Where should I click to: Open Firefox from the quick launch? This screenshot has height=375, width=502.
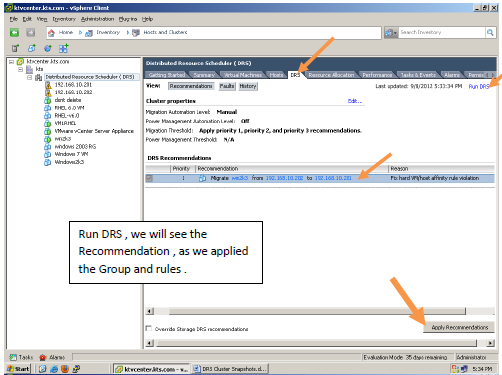[65, 369]
